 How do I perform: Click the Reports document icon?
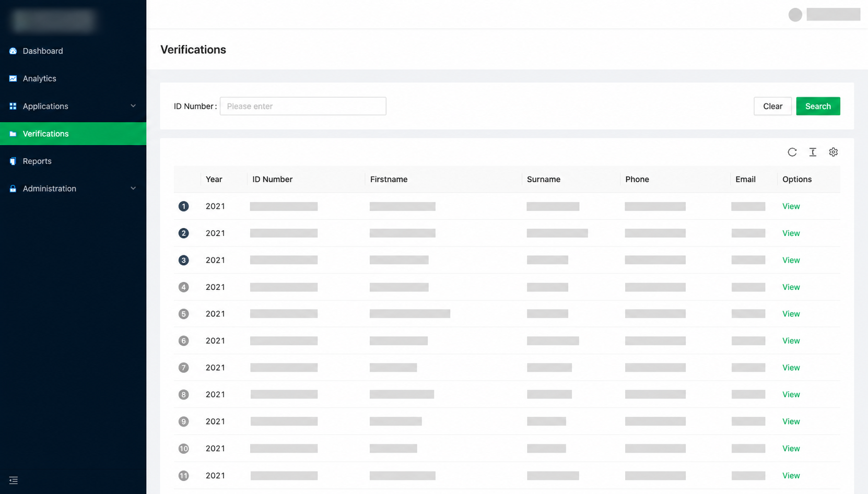(13, 161)
